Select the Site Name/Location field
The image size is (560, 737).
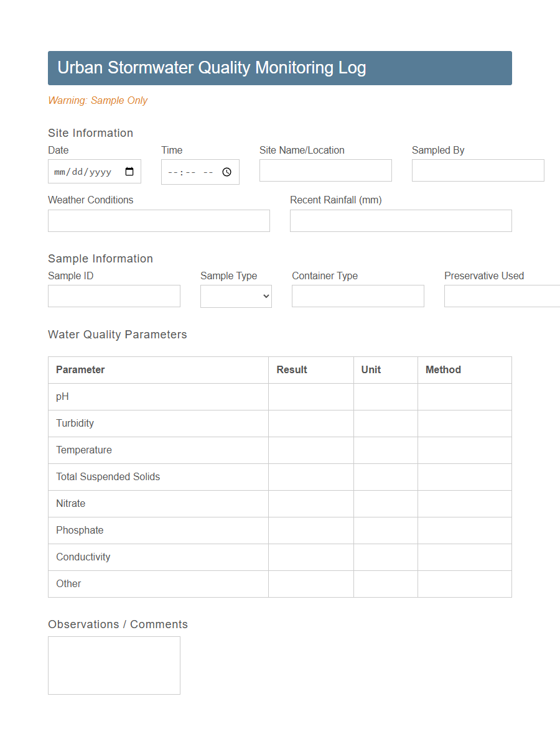coord(325,170)
